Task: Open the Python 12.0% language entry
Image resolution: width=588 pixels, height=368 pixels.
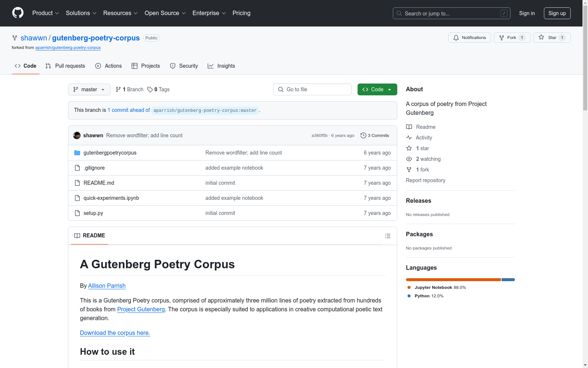Action: click(x=426, y=296)
